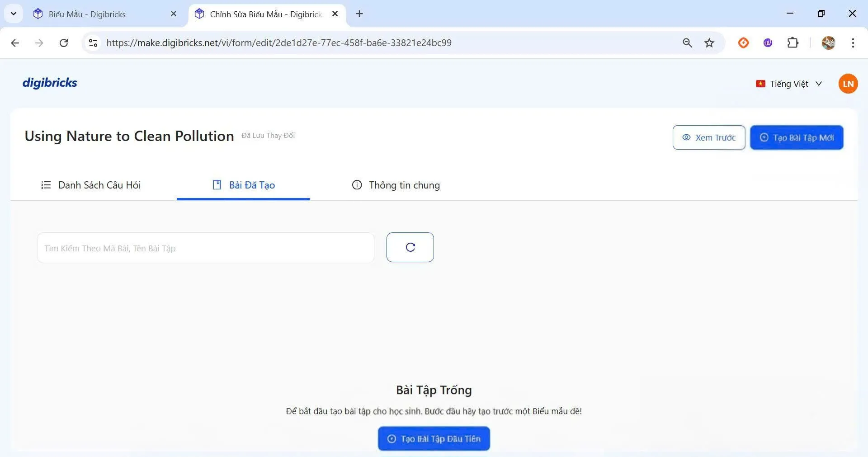
Task: Open Chrome three-dot menu
Action: coord(853,43)
